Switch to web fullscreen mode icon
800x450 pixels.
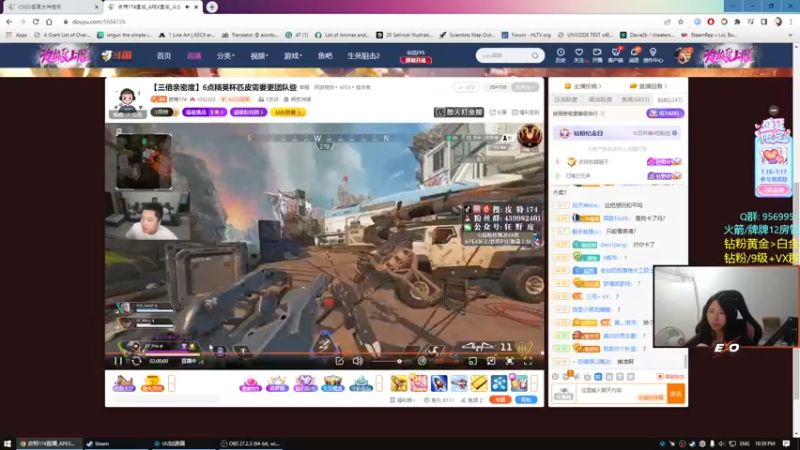click(x=510, y=361)
